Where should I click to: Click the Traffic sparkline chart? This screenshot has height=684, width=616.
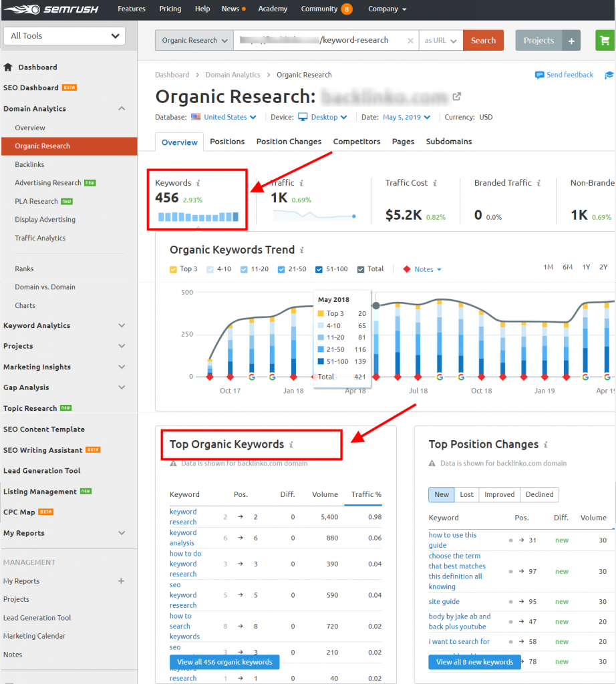[314, 215]
